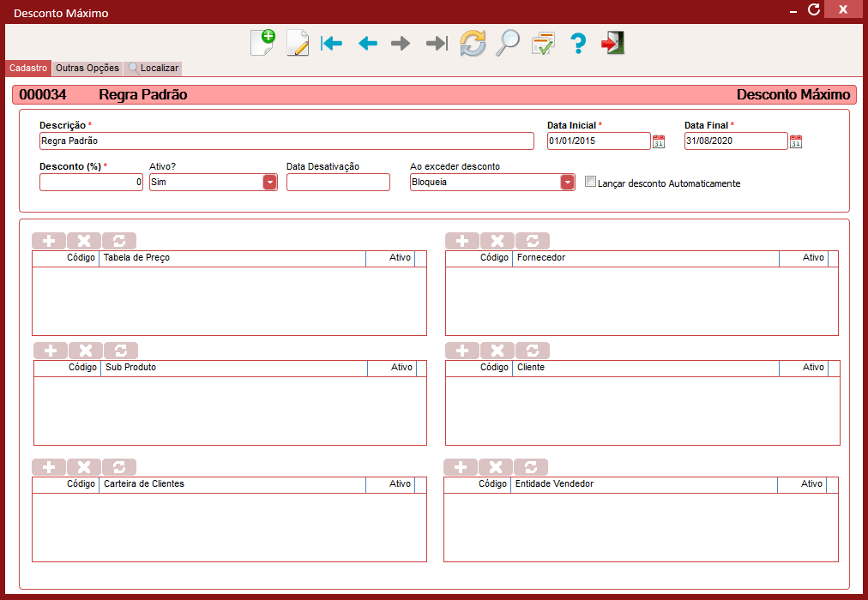Refresh the Fornecedor grid

(533, 241)
